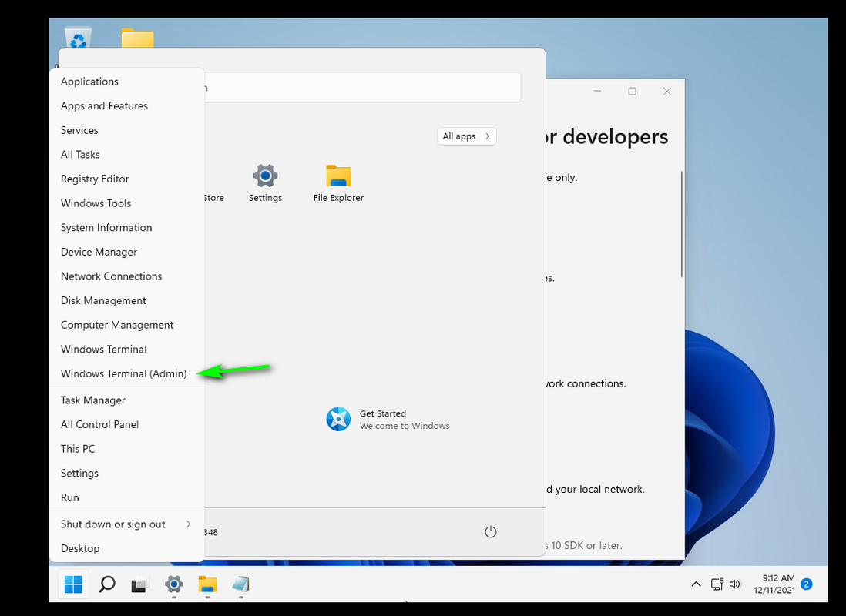846x616 pixels.
Task: Open pinned File Explorer in Start menu
Action: (x=338, y=183)
